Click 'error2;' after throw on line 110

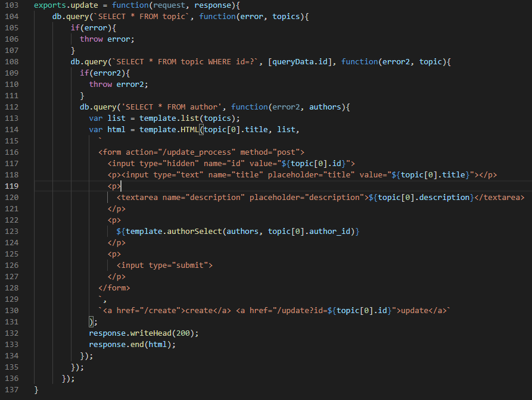[132, 85]
